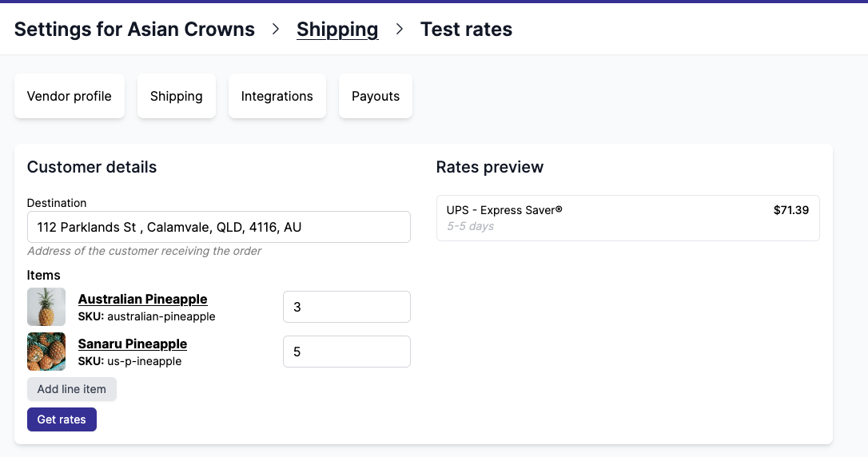Click the breadcrumb chevron before Shipping

(276, 30)
